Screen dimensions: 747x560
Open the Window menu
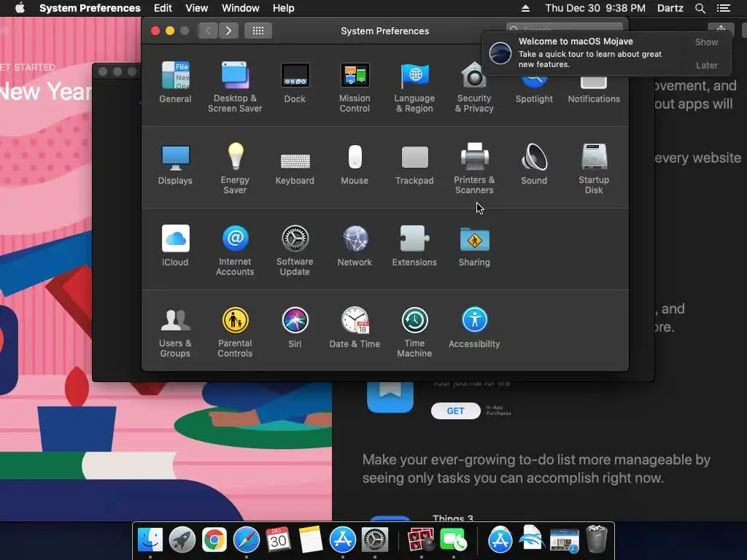(x=241, y=8)
